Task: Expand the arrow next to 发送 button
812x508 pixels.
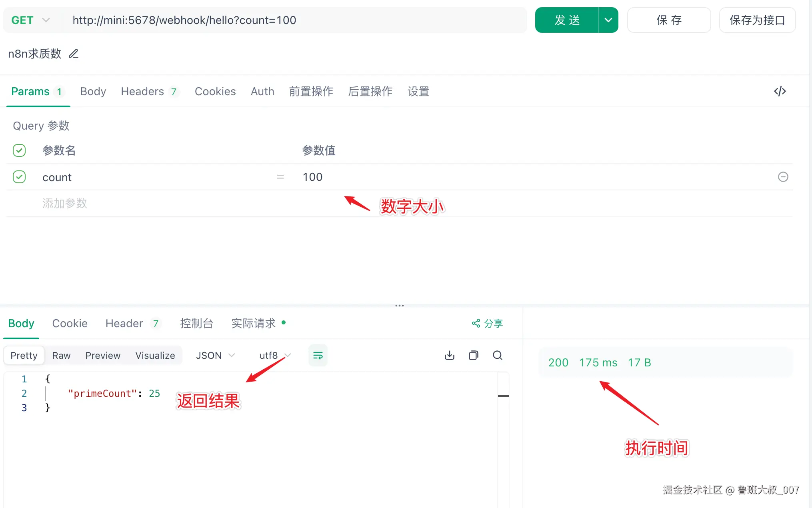Action: tap(608, 20)
